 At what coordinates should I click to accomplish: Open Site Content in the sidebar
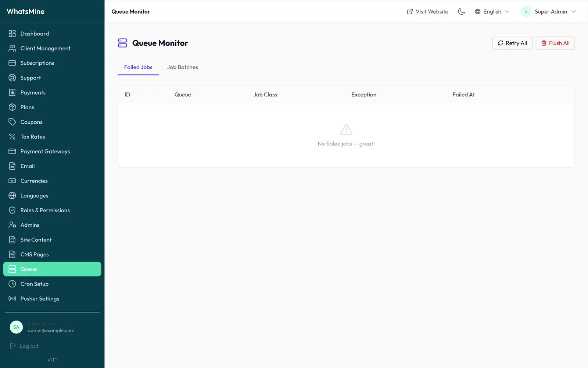click(52, 240)
